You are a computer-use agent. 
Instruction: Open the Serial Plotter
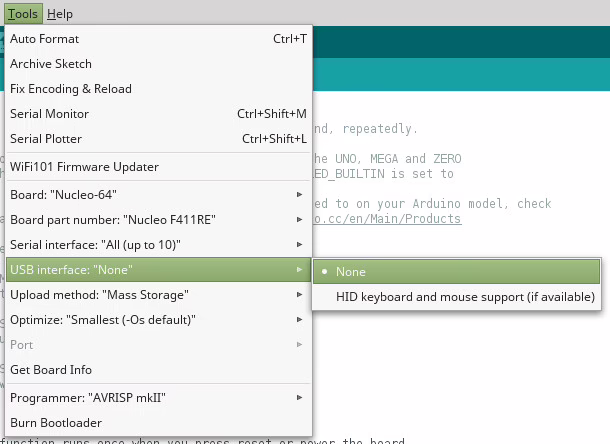point(46,139)
